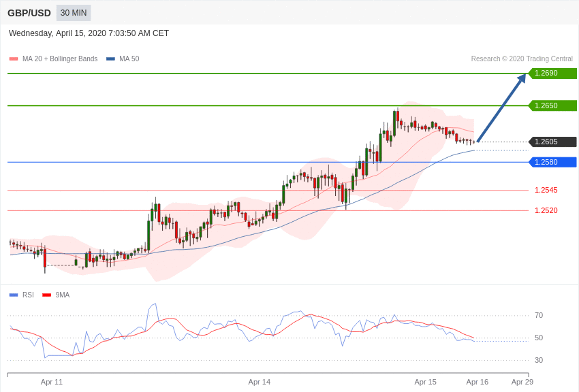Select the MA 50 legend label

pyautogui.click(x=129, y=59)
